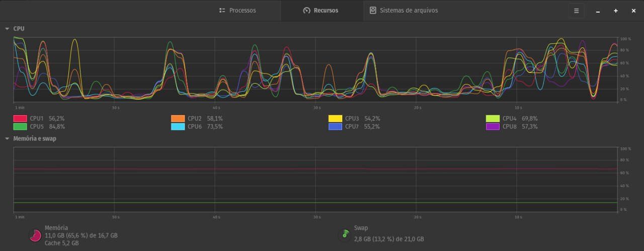Click the CPU1 red color swatch
Image resolution: width=644 pixels, height=251 pixels.
tap(20, 119)
